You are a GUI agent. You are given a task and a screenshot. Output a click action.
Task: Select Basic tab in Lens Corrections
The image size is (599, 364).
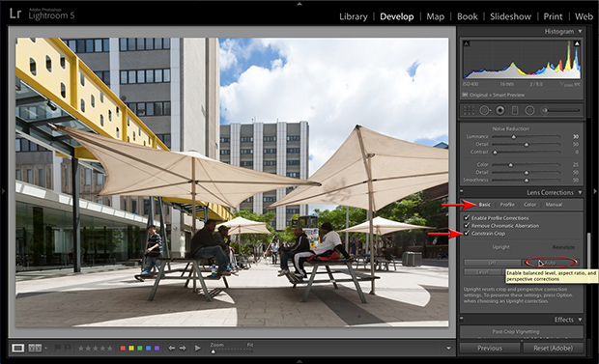tap(484, 205)
